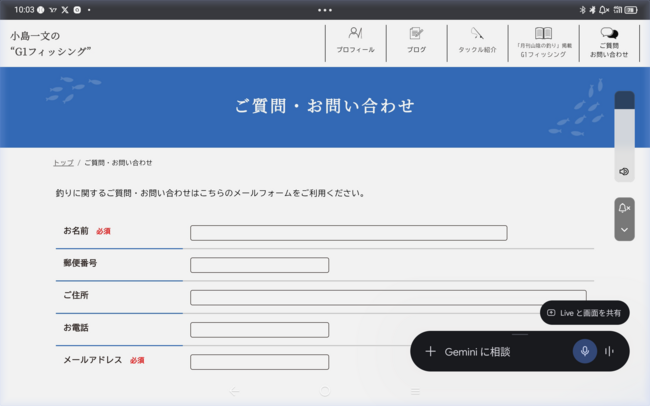The width and height of the screenshot is (650, 406).
Task: Open Gemini Live waveform icon
Action: tap(609, 352)
